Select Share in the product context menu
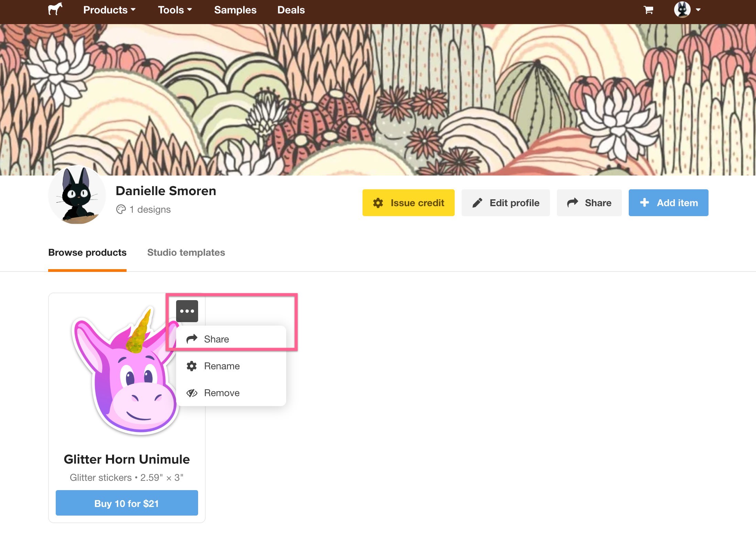Screen dimensions: 756x550 (216, 339)
